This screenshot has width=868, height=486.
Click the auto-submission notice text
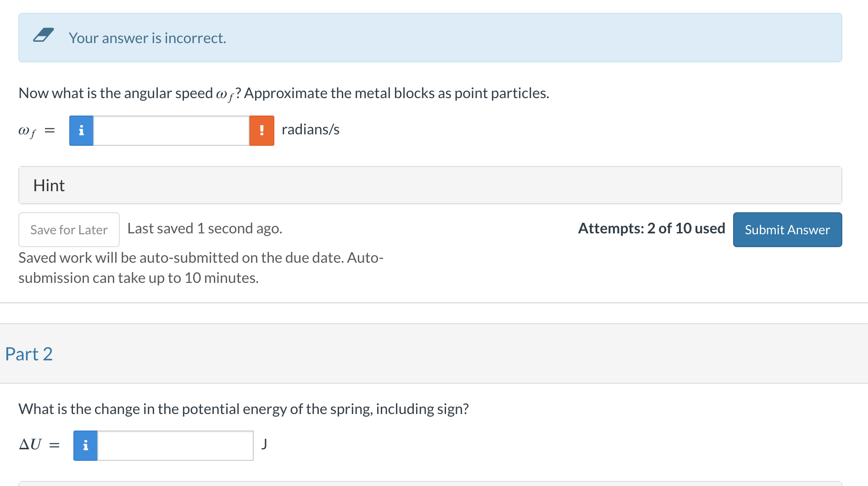(200, 268)
